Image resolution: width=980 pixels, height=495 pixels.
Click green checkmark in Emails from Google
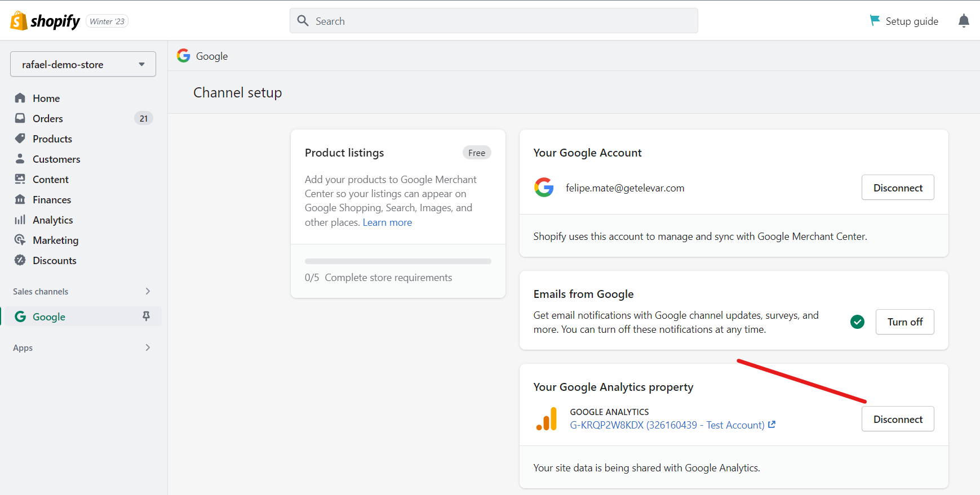[x=857, y=322]
